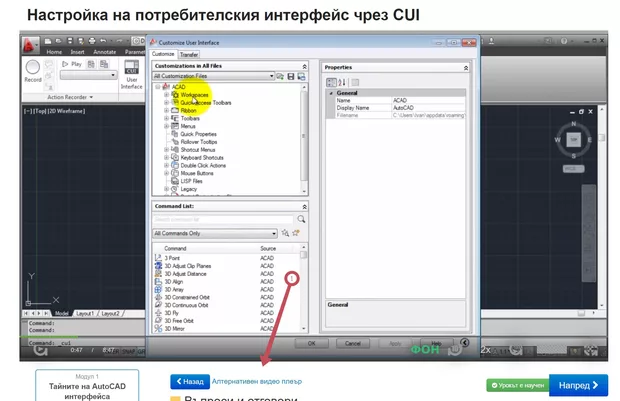The image size is (620, 401).
Task: Click the Модул 1 course module card
Action: pos(87,386)
